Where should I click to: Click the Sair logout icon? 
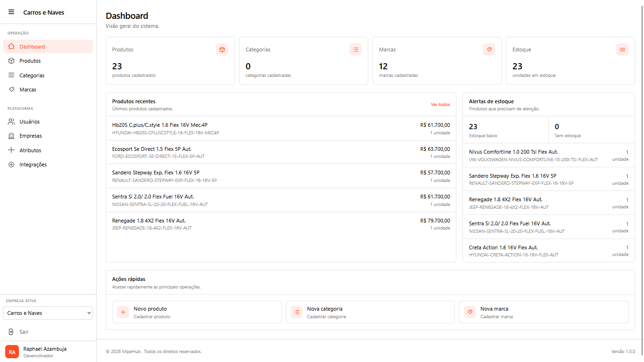click(11, 332)
